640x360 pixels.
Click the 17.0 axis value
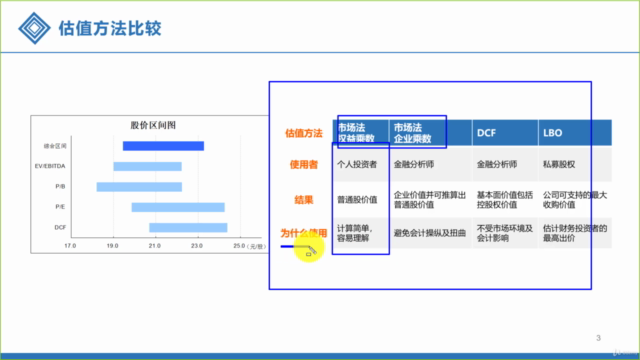[70, 246]
